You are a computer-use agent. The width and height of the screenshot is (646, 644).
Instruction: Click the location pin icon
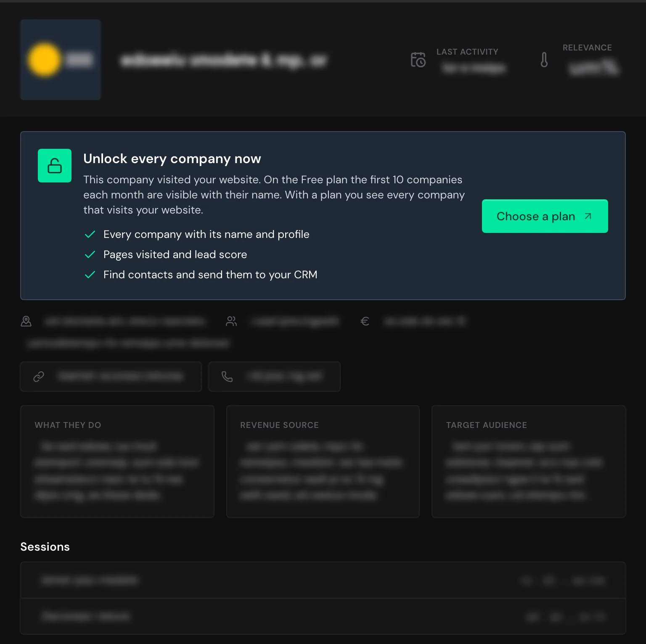(x=26, y=321)
